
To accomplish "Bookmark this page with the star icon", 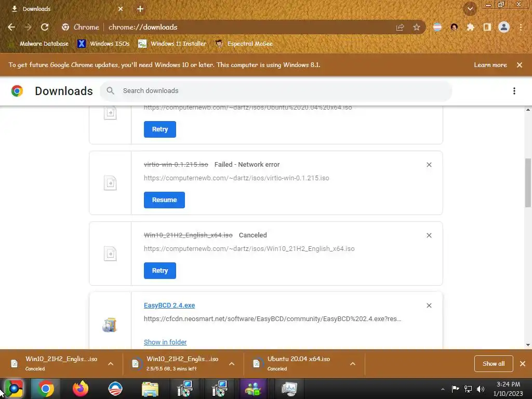I will [417, 27].
